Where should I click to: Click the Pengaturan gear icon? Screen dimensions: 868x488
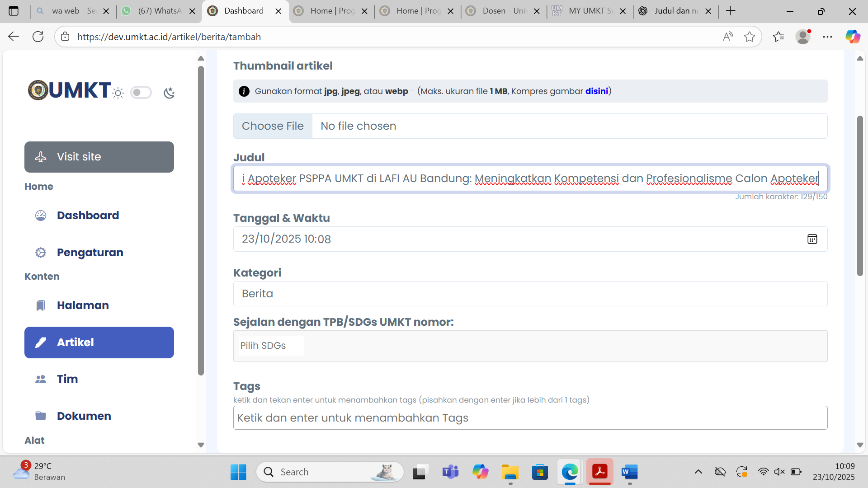(41, 253)
